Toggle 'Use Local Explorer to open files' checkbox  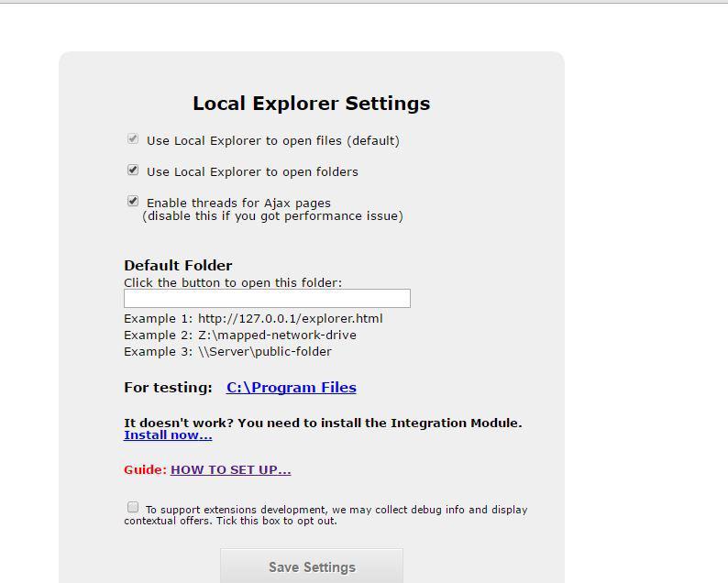pos(133,138)
